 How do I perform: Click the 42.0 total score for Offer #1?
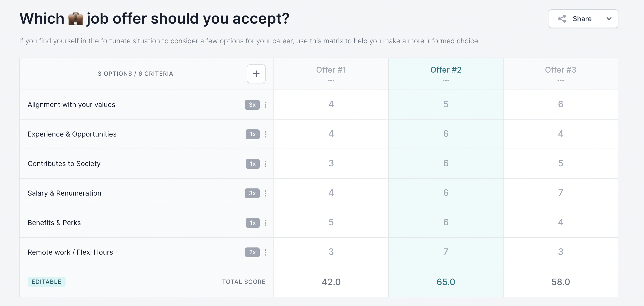(331, 282)
